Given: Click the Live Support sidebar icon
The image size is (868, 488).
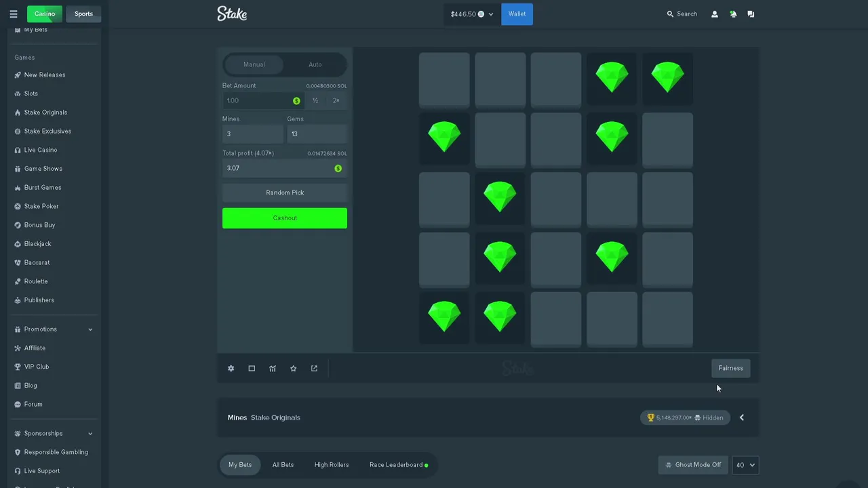Looking at the screenshot, I should [18, 471].
